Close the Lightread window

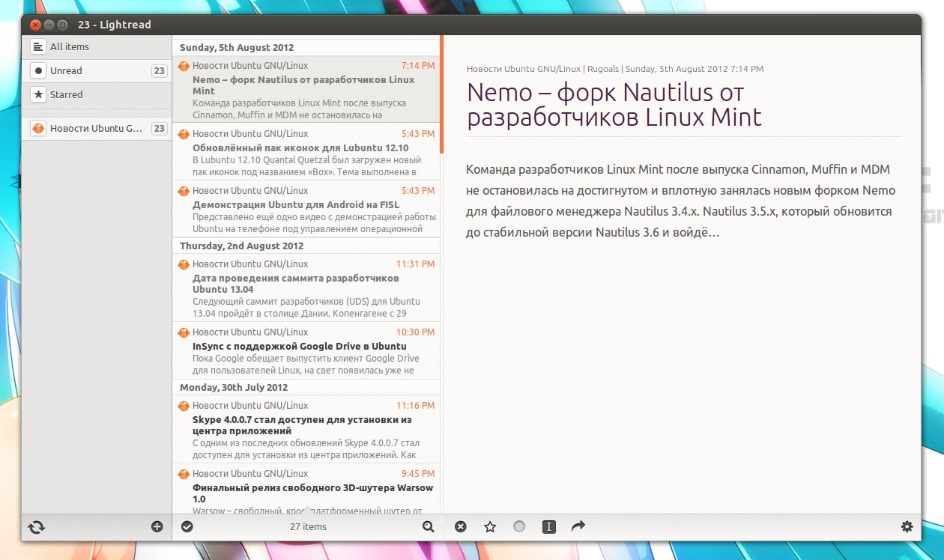tap(35, 25)
